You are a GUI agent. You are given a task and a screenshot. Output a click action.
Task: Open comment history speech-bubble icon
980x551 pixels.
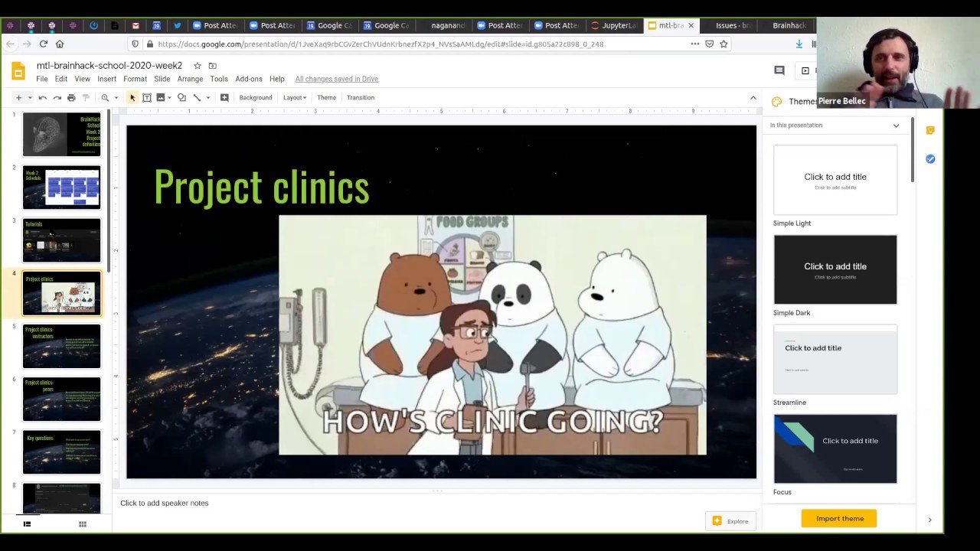(779, 70)
